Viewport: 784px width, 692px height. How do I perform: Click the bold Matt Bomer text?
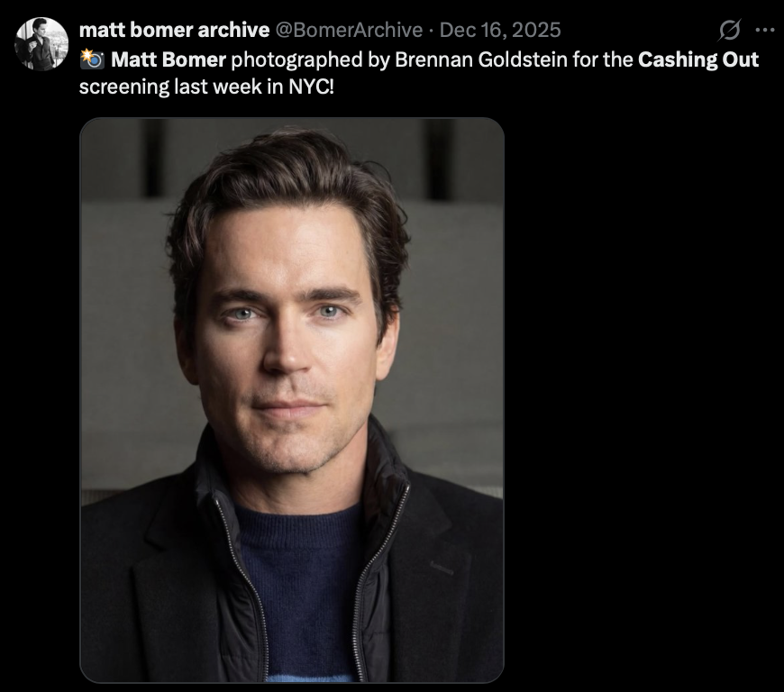[169, 60]
